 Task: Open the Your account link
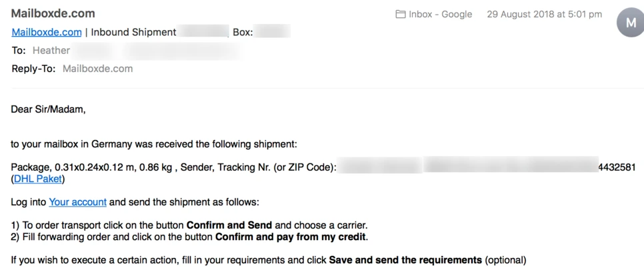coord(77,202)
